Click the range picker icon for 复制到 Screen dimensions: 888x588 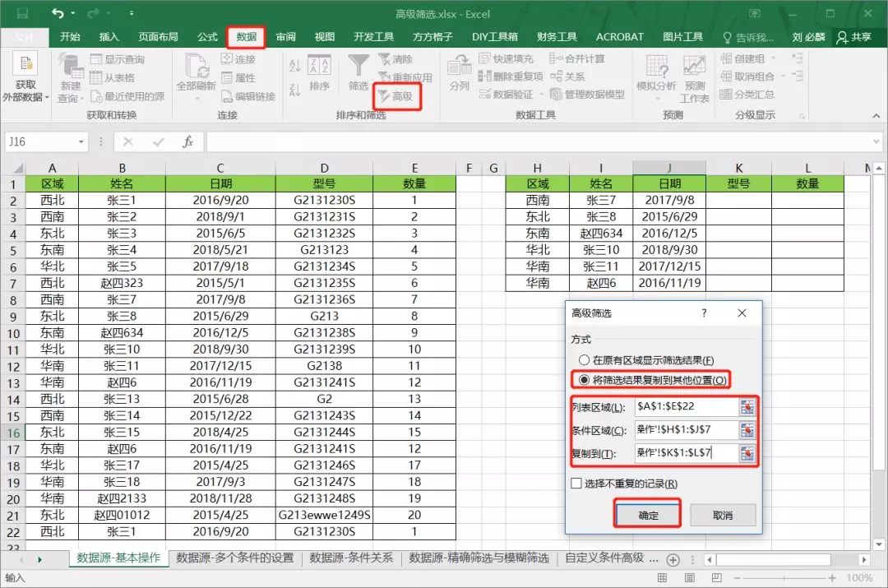point(747,454)
